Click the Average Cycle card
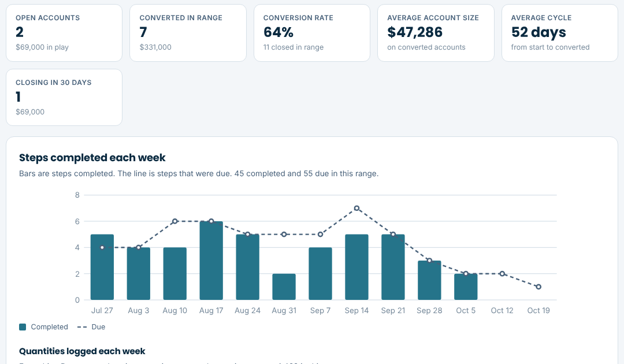 coord(559,33)
